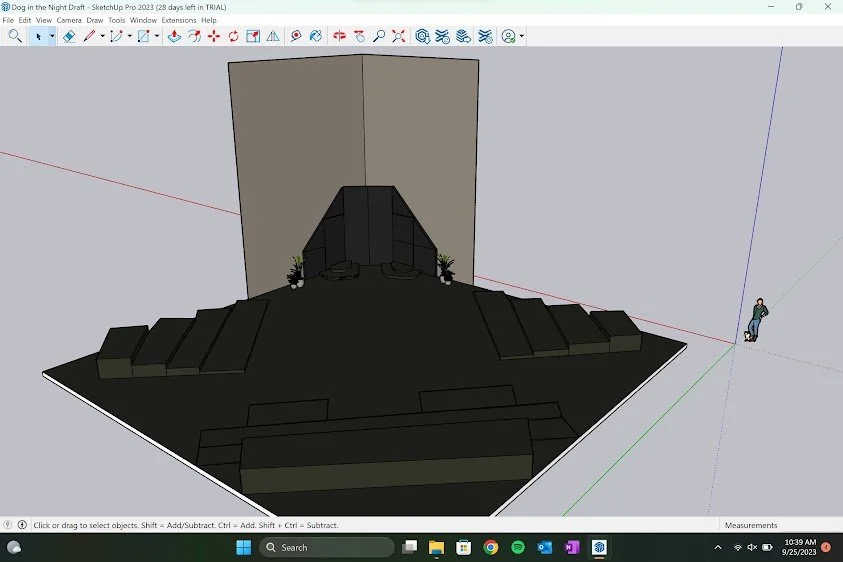Open the Extension Manager icon

pos(485,36)
